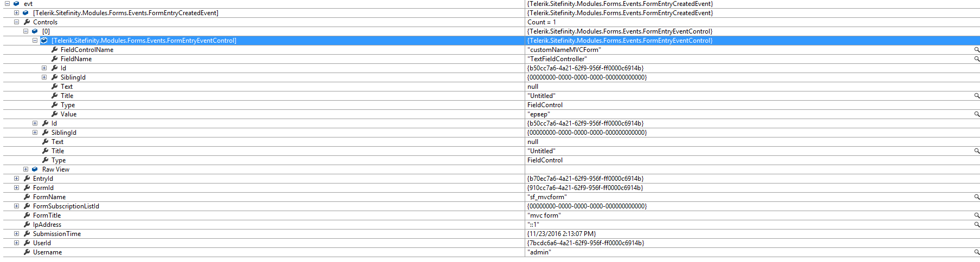This screenshot has height=262, width=980.
Task: Select the {11/23/2016 2:13:07 PM} value
Action: click(562, 234)
